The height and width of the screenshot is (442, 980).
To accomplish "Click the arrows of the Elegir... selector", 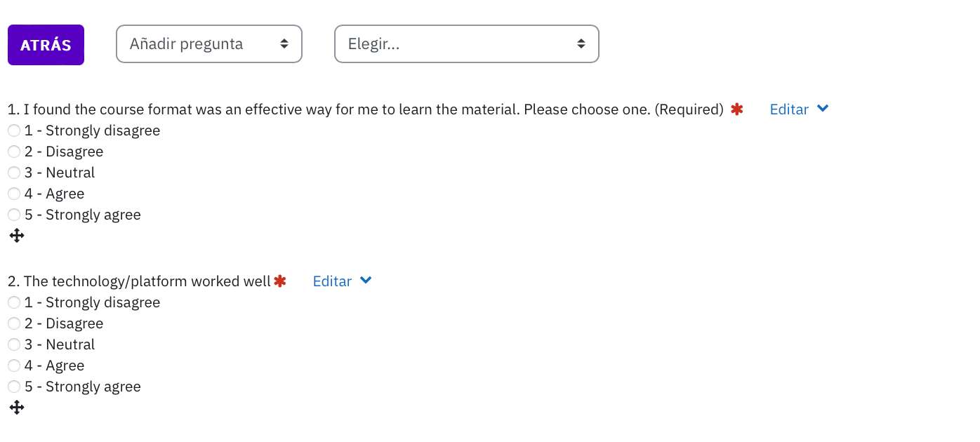I will pos(581,43).
